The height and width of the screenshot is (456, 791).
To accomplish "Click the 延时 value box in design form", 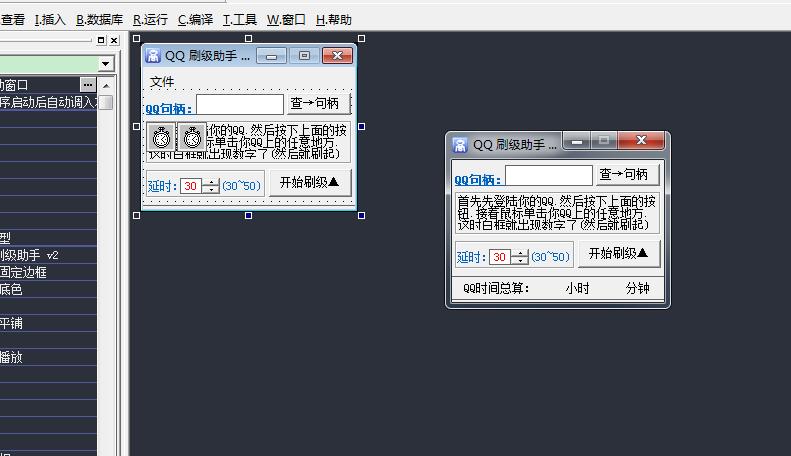I will [191, 186].
